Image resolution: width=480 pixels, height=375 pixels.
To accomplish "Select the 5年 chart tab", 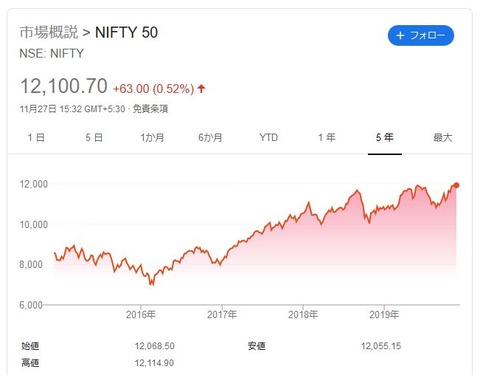I will pyautogui.click(x=385, y=137).
